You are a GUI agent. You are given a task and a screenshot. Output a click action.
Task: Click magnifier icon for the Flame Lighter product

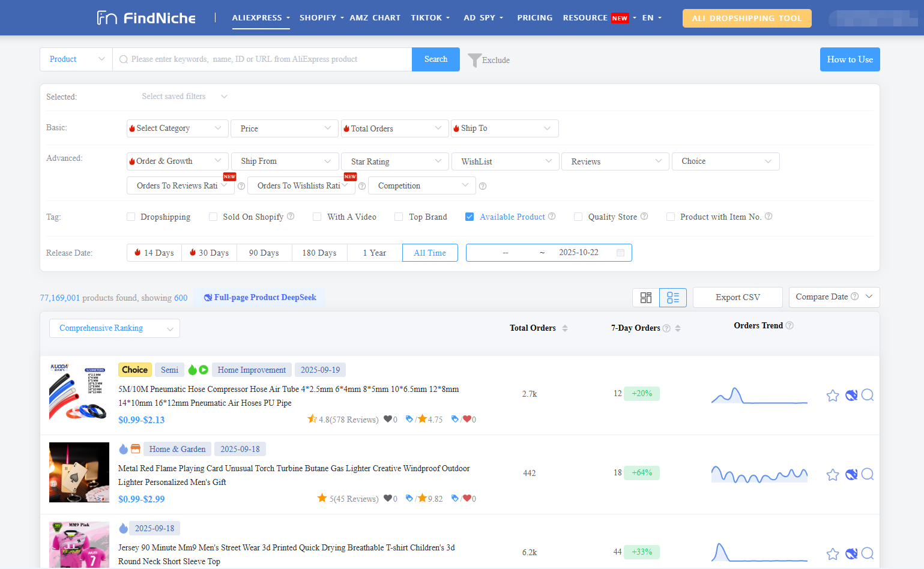click(x=867, y=474)
